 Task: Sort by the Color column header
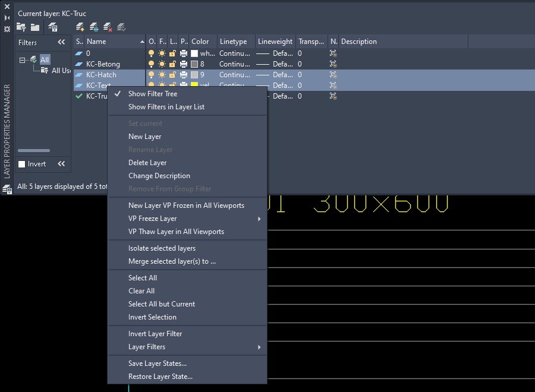(203, 42)
